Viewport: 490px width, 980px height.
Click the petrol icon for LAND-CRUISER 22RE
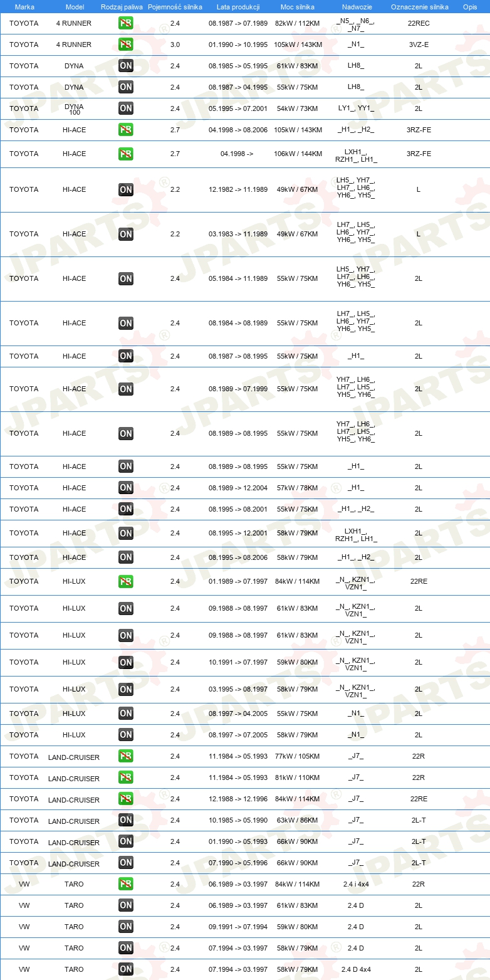(126, 799)
